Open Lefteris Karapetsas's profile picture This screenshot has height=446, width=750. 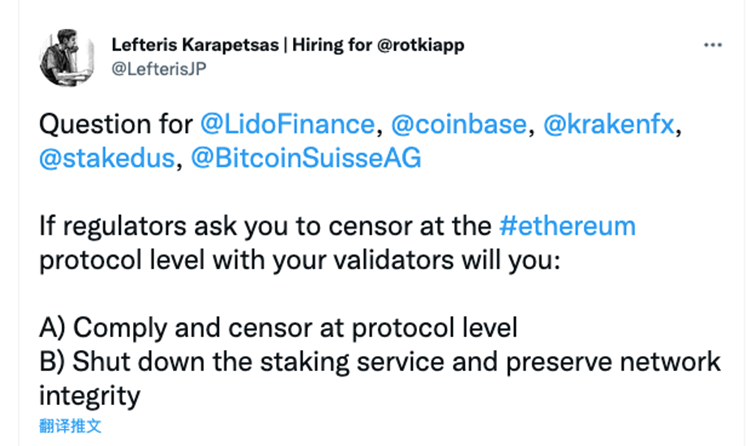tap(67, 57)
